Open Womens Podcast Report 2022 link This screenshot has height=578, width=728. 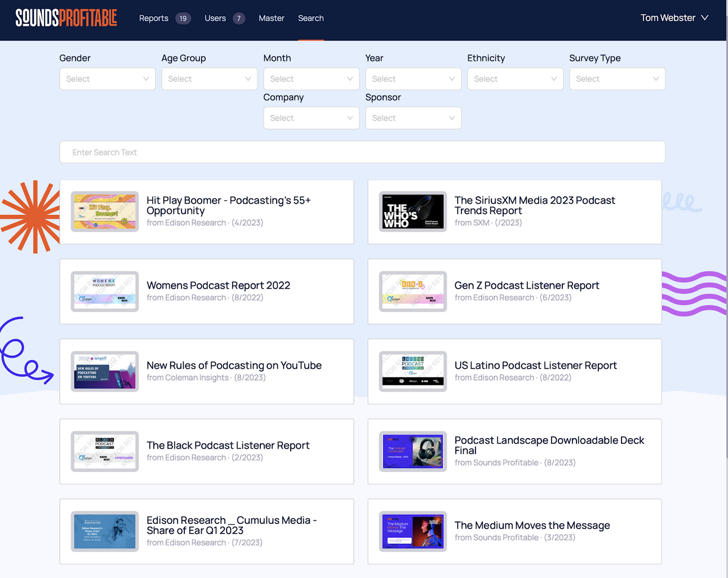(x=219, y=285)
